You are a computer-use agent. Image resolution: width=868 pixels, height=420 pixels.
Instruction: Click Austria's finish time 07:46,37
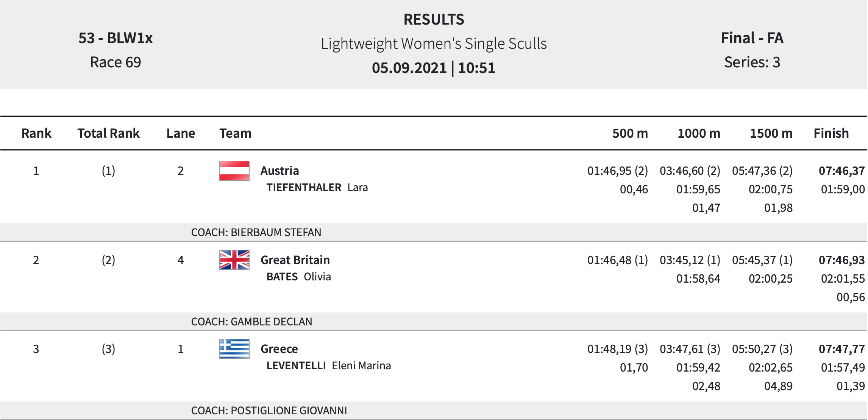click(841, 171)
